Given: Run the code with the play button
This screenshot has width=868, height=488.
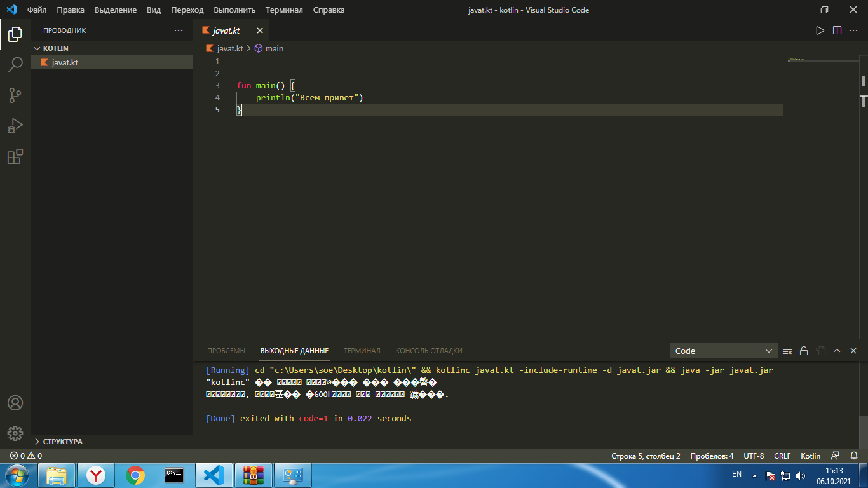Looking at the screenshot, I should click(x=820, y=30).
